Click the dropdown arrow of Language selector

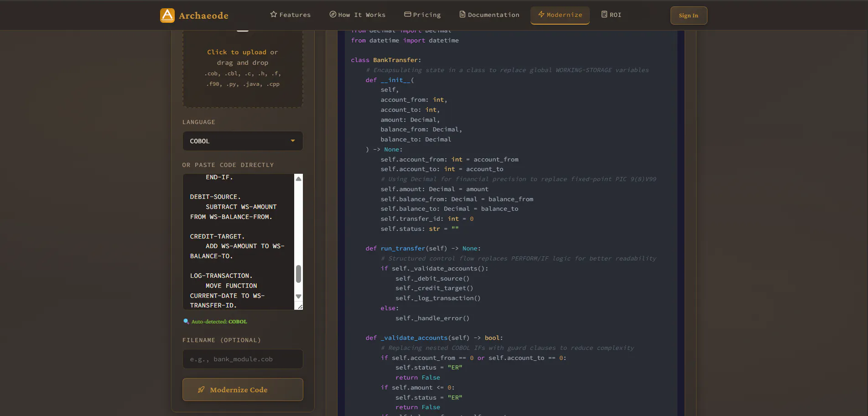pos(293,141)
